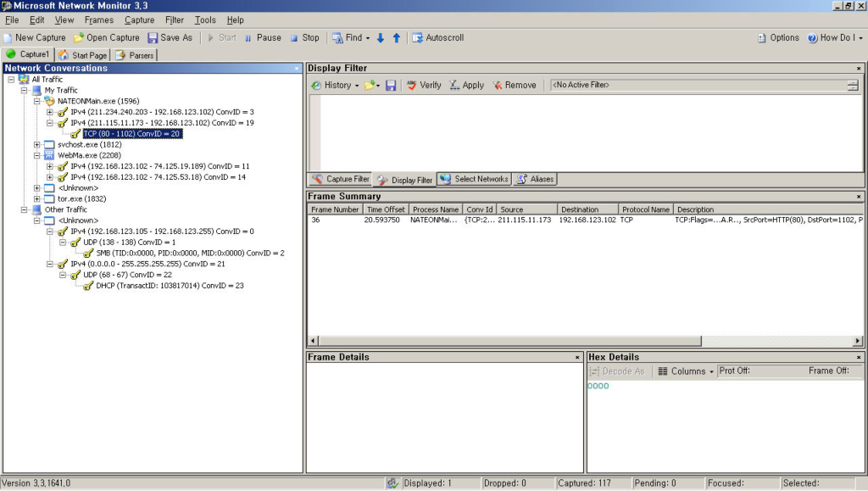Image resolution: width=868 pixels, height=491 pixels.
Task: Switch to the Capture Filter tab
Action: (x=340, y=179)
